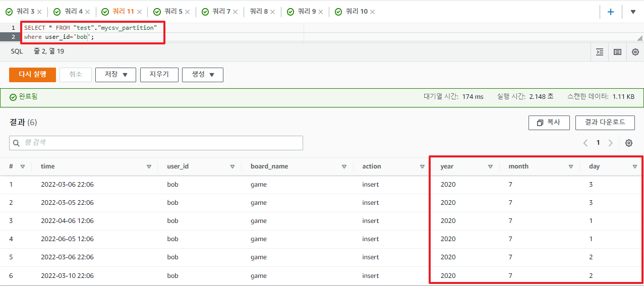Viewport: 644px width, 286px height.
Task: Close the 쿼리 3 tab
Action: pos(39,12)
